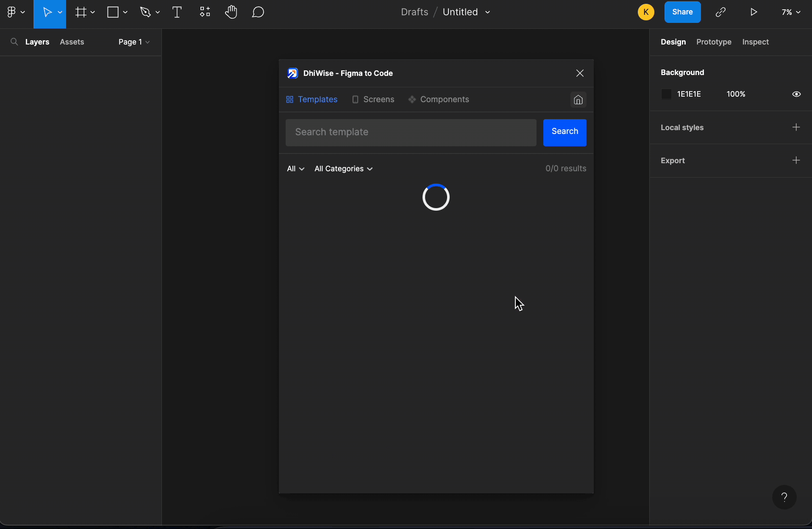This screenshot has width=812, height=529.
Task: Add a local style with plus
Action: tap(796, 127)
